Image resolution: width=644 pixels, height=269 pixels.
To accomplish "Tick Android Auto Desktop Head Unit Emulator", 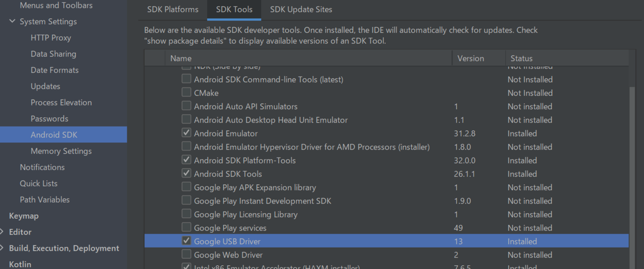I will (x=186, y=119).
